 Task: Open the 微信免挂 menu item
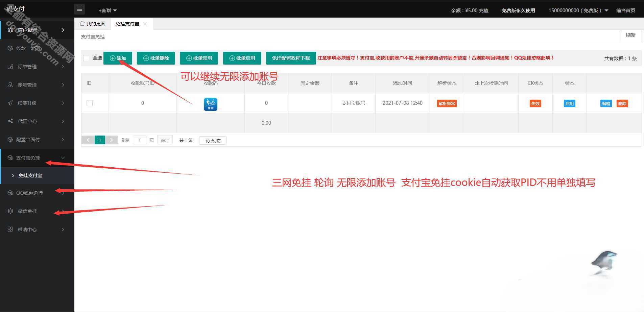(37, 211)
